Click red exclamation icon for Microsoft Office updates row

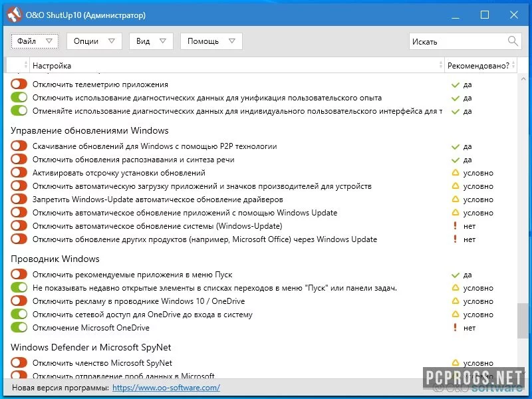(x=456, y=239)
